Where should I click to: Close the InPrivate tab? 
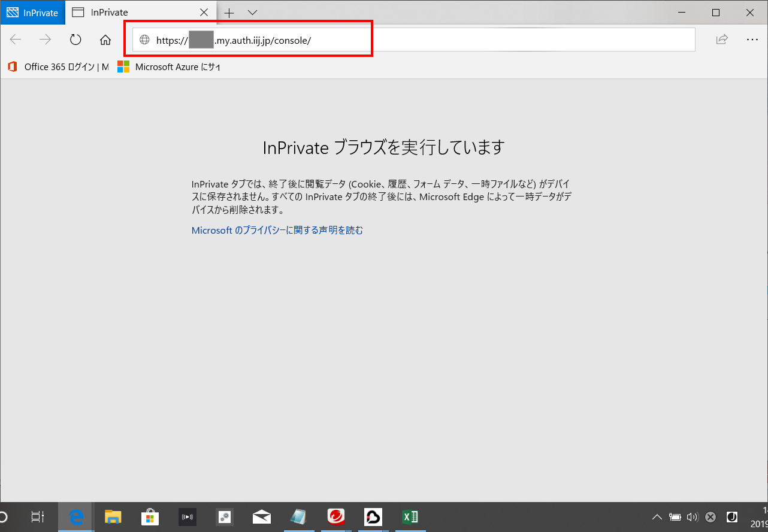point(204,13)
